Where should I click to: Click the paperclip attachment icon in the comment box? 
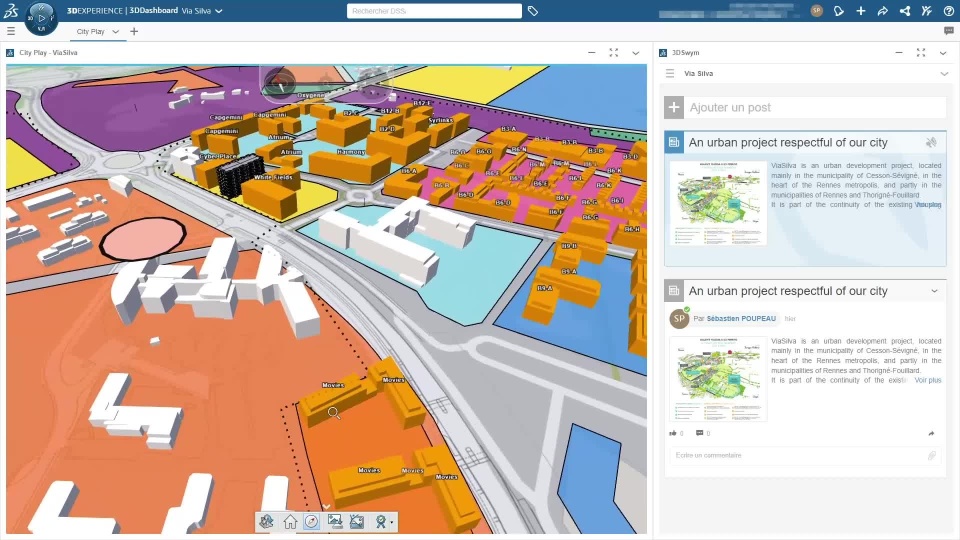[x=932, y=456]
